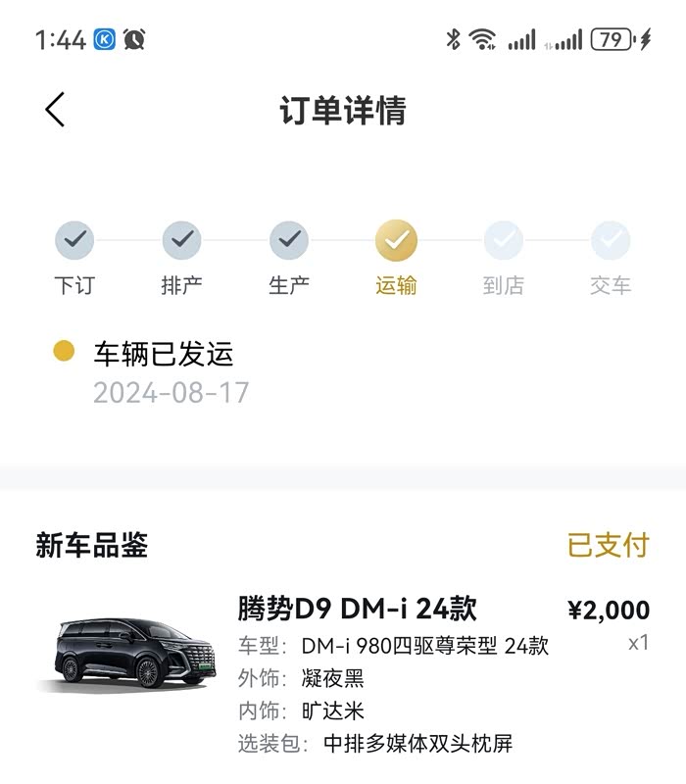Tap the 已支付 payment status

click(609, 545)
